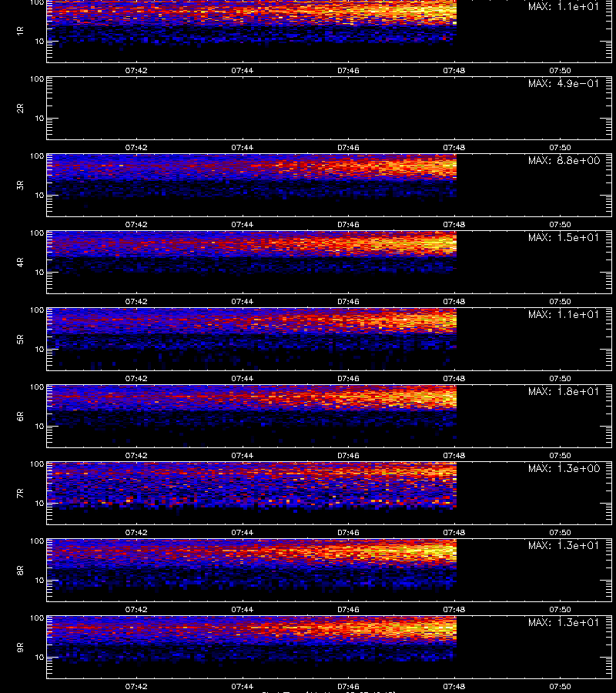Click the '100' y-axis label of panel 4R
This screenshot has height=693, width=616.
pyautogui.click(x=37, y=233)
